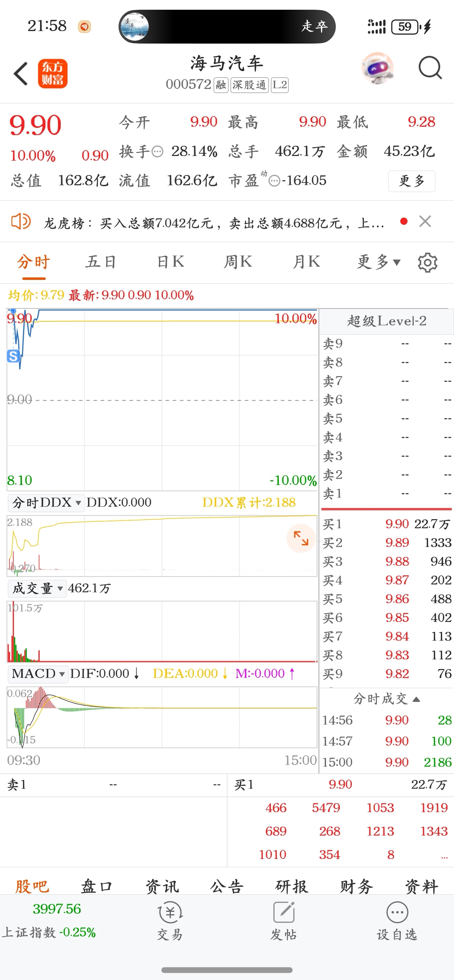This screenshot has width=454, height=980.
Task: Tap the orange status bar app badge
Action: pyautogui.click(x=84, y=27)
